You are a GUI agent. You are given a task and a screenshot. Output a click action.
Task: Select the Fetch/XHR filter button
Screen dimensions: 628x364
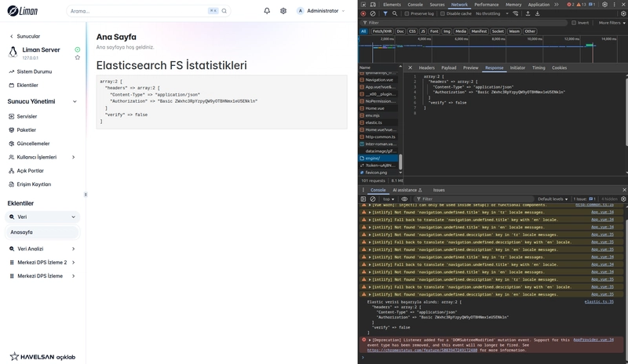point(382,31)
